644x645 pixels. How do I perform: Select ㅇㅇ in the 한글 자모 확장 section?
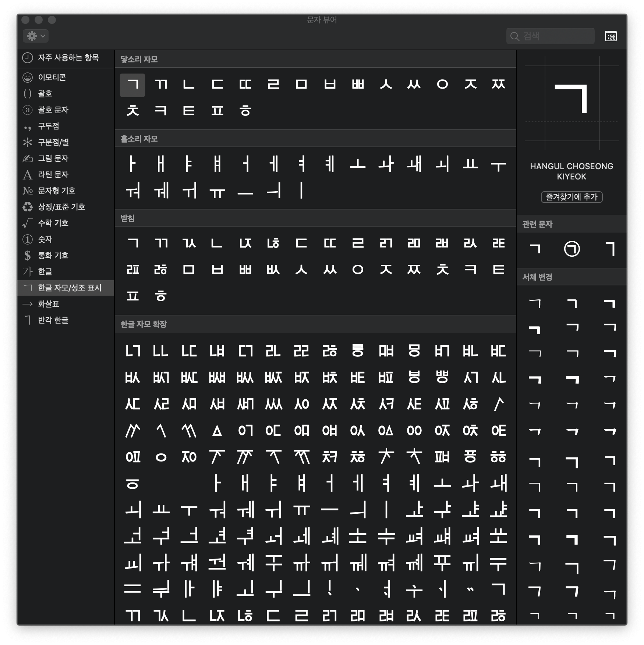coord(414,431)
